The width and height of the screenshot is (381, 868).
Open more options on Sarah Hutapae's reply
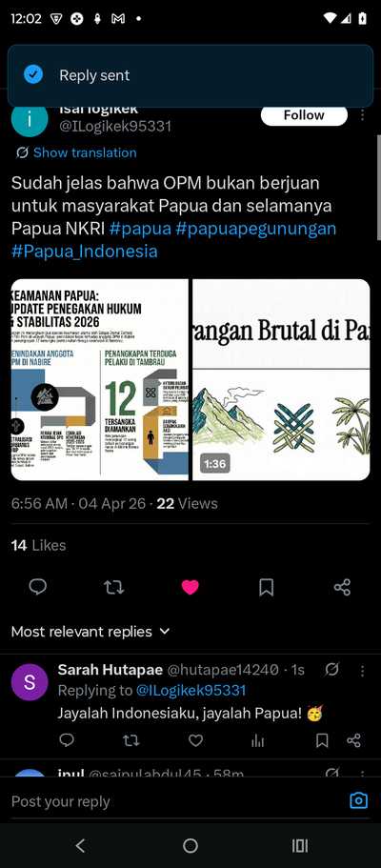362,671
